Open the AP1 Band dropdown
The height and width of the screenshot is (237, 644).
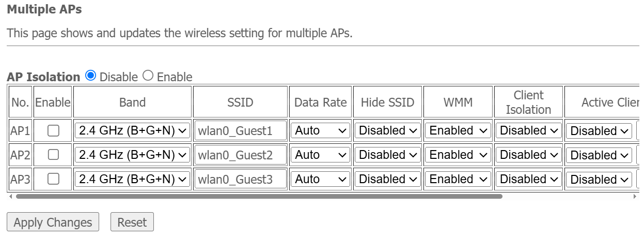click(x=132, y=131)
